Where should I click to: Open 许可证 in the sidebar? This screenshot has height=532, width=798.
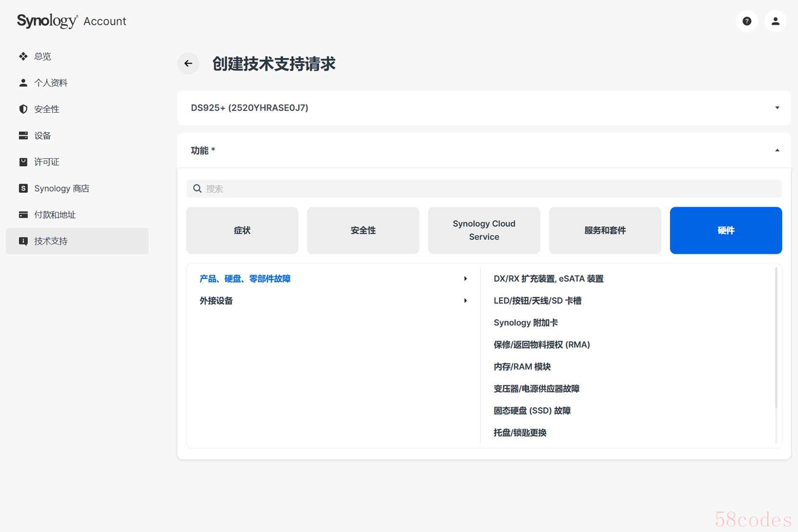coord(77,162)
